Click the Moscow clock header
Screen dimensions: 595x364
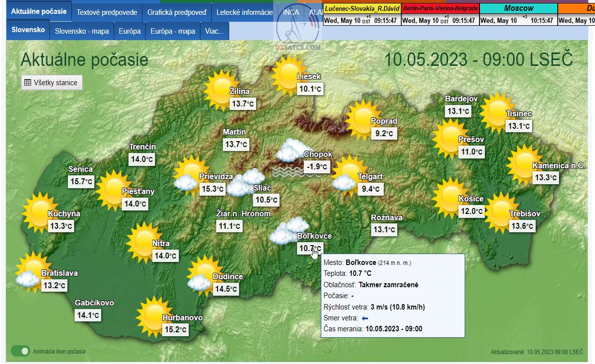coord(518,8)
